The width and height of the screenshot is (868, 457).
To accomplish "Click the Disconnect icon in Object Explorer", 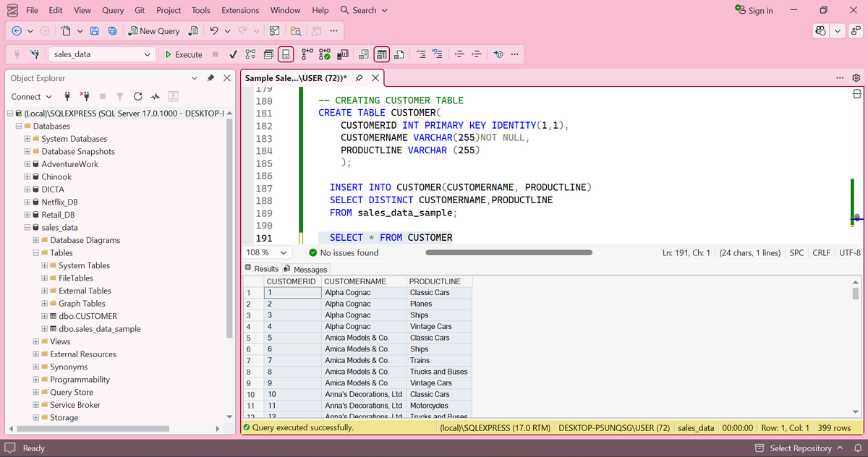I will pos(85,96).
